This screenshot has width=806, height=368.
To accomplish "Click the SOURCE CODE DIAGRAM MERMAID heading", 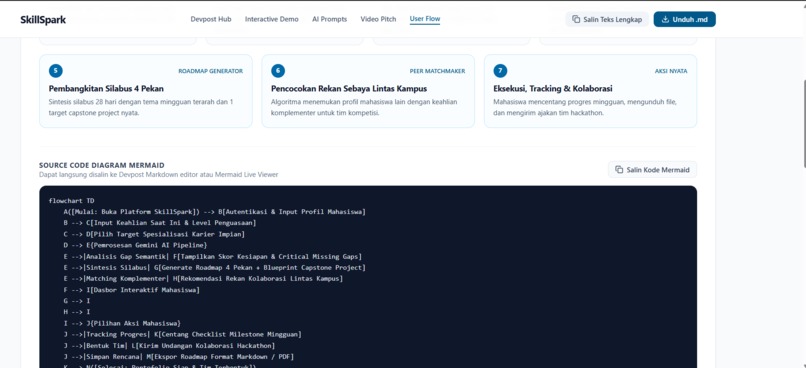I will pos(102,165).
